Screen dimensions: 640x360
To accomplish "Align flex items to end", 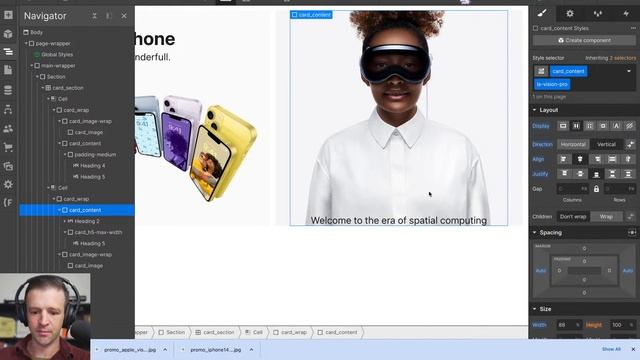I will click(597, 159).
